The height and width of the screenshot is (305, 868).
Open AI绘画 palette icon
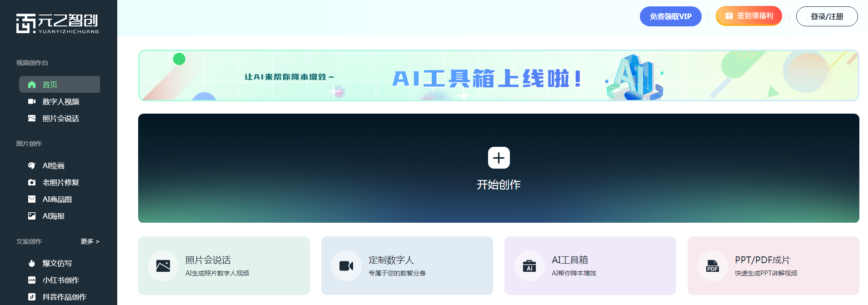point(32,165)
